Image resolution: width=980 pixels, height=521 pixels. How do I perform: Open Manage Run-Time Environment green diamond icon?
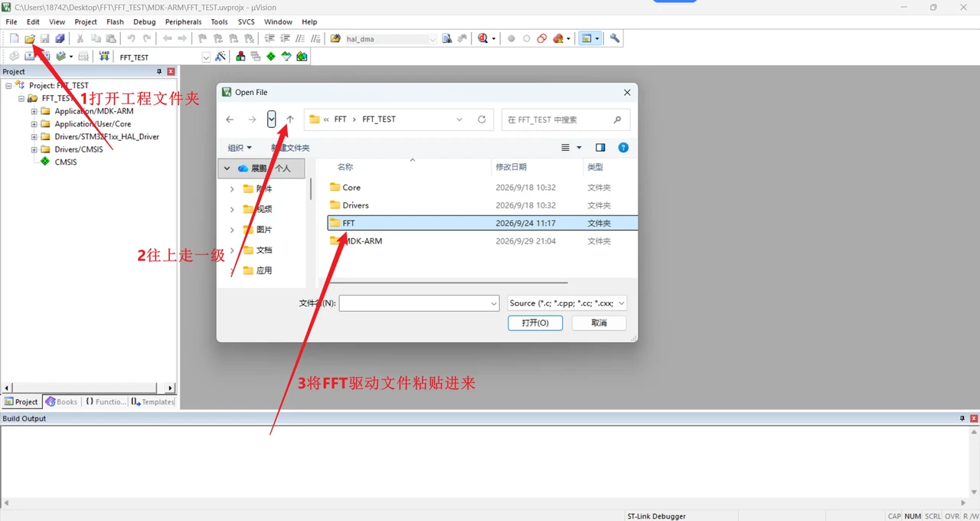click(271, 57)
